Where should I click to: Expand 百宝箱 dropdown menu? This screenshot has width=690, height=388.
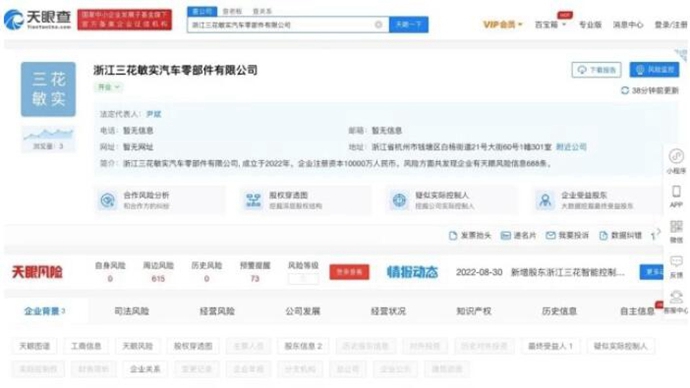550,25
